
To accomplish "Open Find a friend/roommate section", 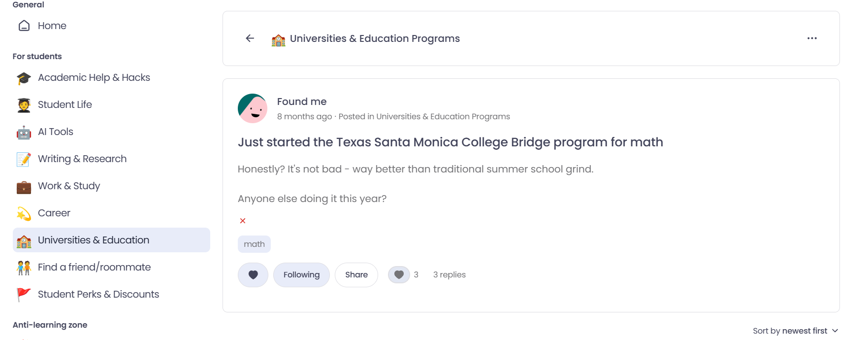I will (94, 267).
